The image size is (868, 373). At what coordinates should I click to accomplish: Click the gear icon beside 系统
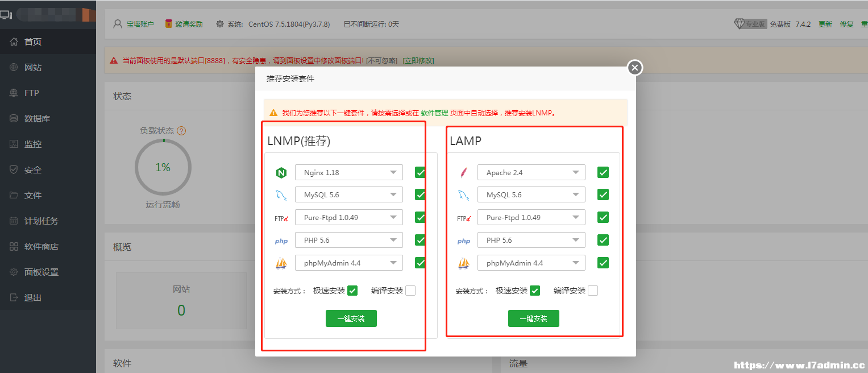pyautogui.click(x=220, y=24)
